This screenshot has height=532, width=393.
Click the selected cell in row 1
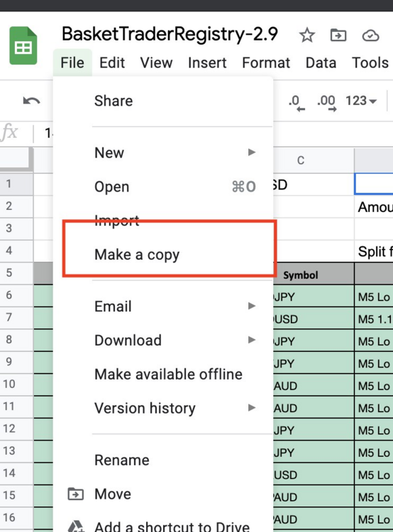coord(374,184)
